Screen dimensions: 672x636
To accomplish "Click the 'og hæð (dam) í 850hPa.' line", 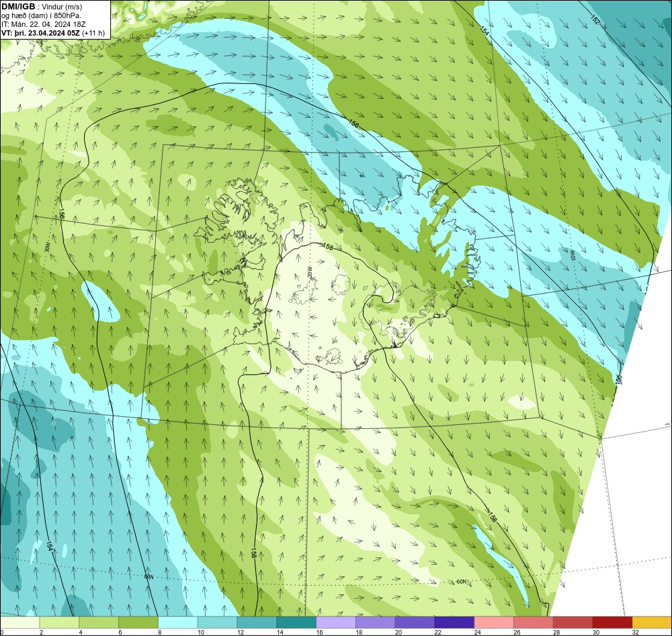I will 42,15.
